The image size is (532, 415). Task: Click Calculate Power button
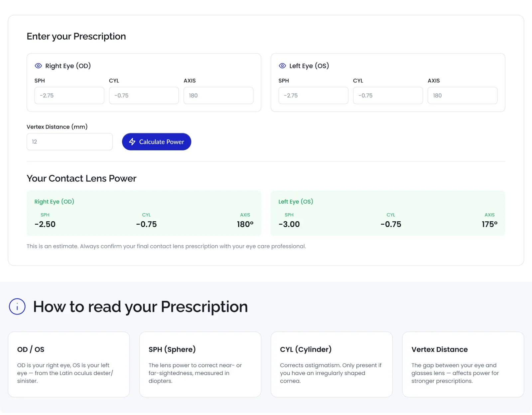coord(157,142)
